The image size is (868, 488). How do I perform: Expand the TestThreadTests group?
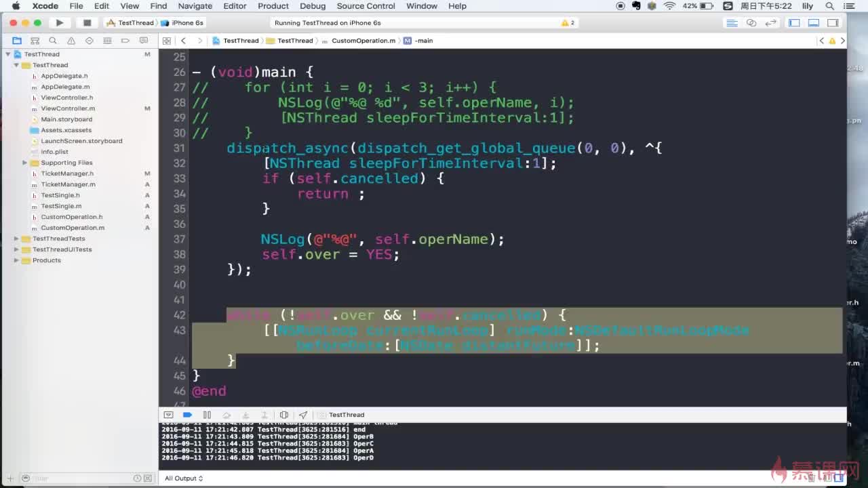click(x=16, y=239)
